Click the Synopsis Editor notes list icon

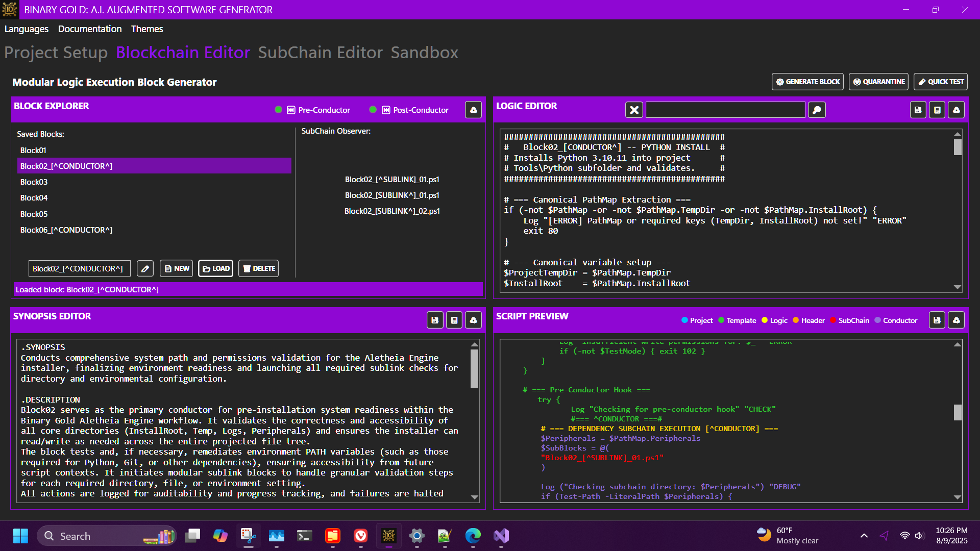(454, 320)
